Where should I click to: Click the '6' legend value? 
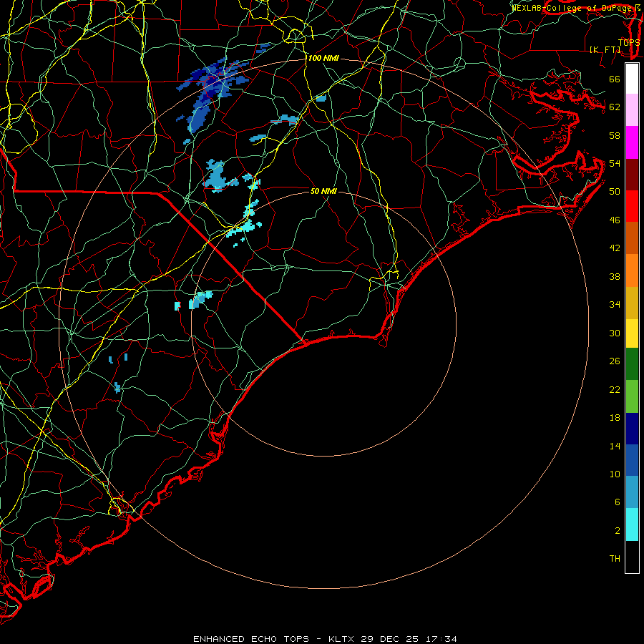click(x=617, y=502)
